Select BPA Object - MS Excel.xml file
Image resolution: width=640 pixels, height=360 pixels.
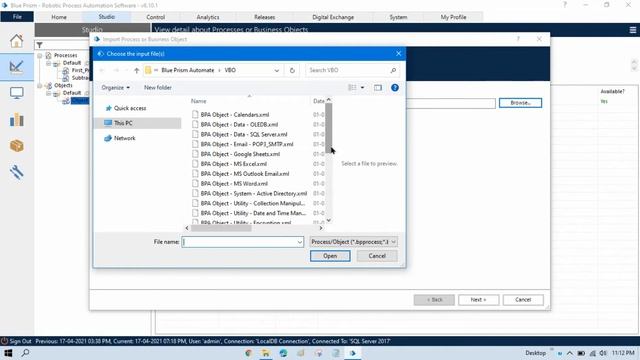point(233,164)
